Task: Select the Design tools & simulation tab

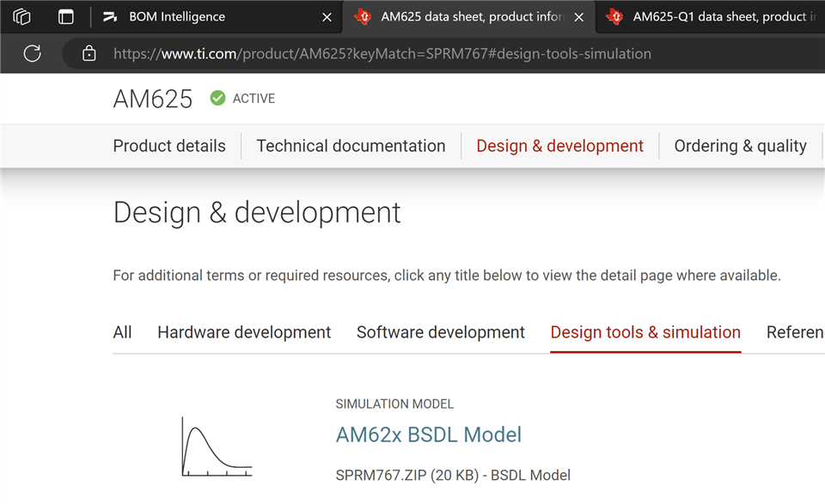Action: pyautogui.click(x=645, y=332)
